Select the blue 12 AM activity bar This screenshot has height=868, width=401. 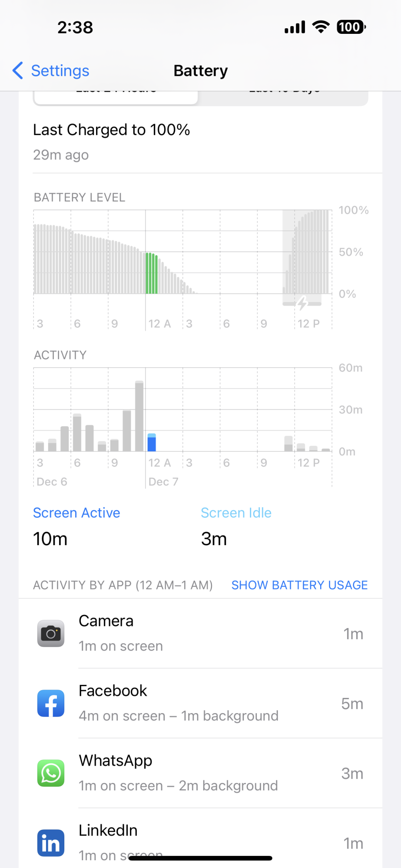click(x=152, y=442)
